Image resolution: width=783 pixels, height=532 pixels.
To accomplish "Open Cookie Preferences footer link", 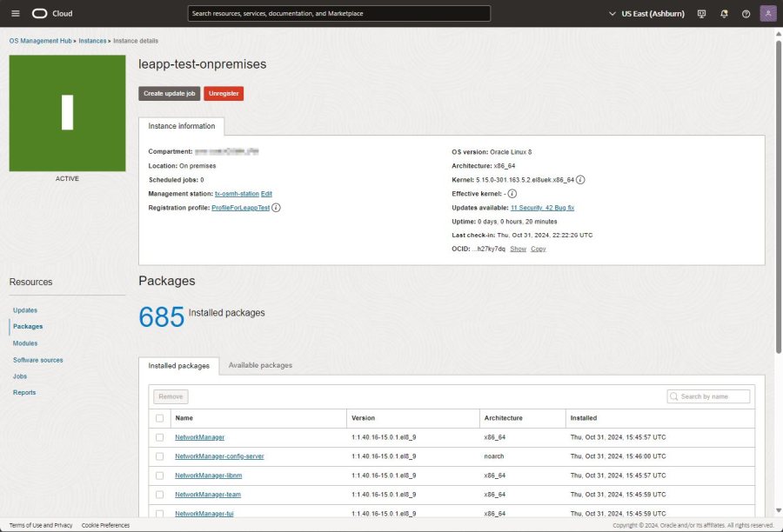I will (x=105, y=526).
